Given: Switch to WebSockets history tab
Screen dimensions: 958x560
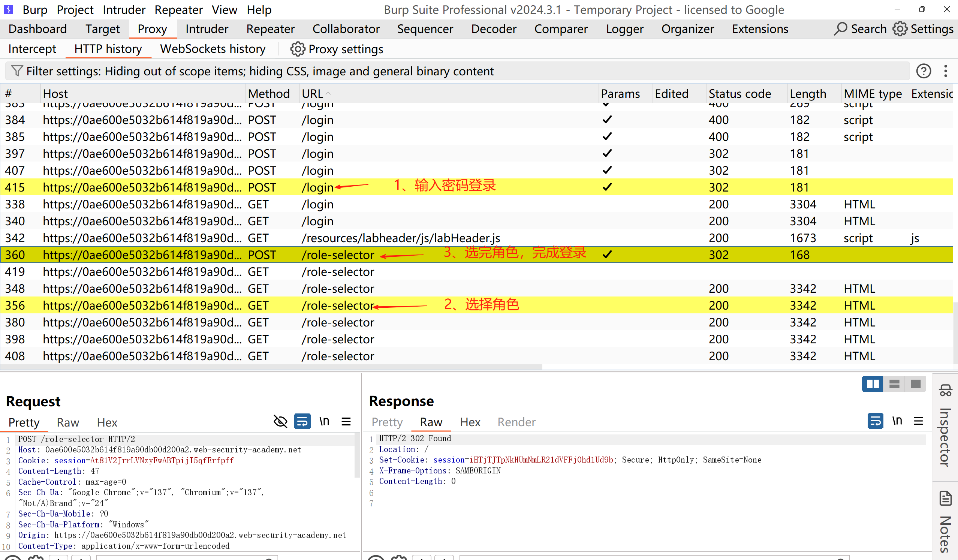Looking at the screenshot, I should click(x=213, y=49).
